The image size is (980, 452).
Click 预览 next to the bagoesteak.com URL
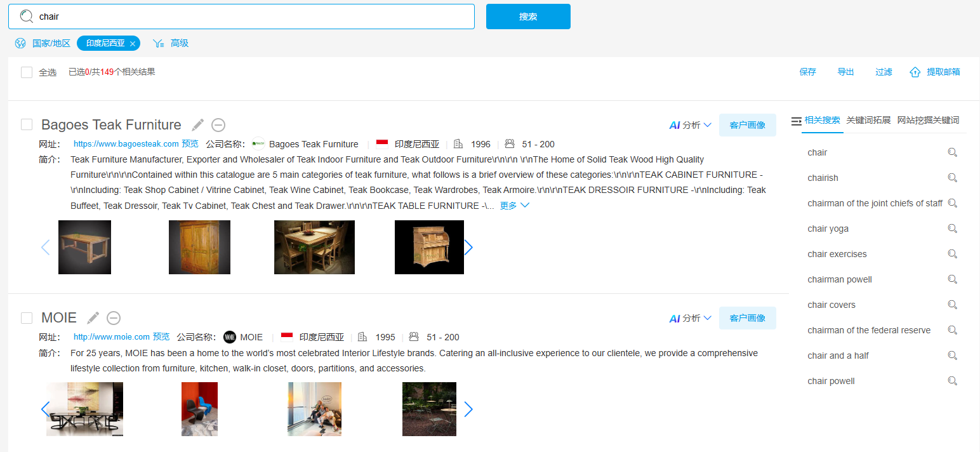pyautogui.click(x=190, y=144)
